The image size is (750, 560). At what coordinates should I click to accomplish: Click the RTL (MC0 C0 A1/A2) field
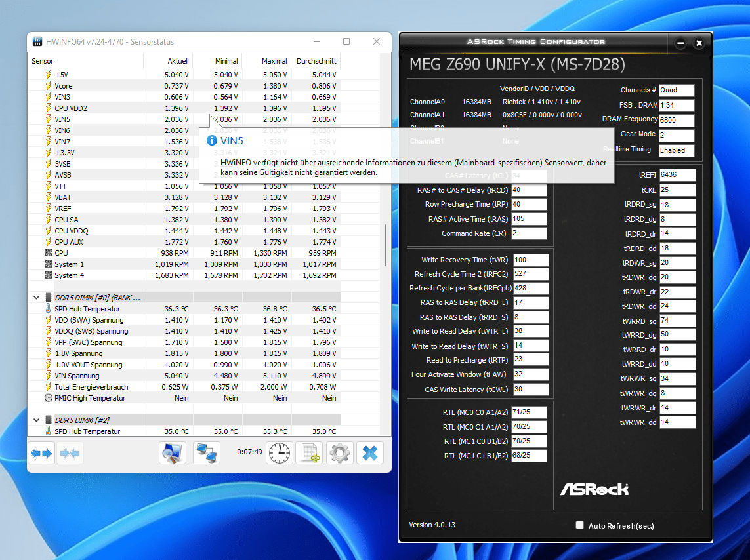pos(528,412)
